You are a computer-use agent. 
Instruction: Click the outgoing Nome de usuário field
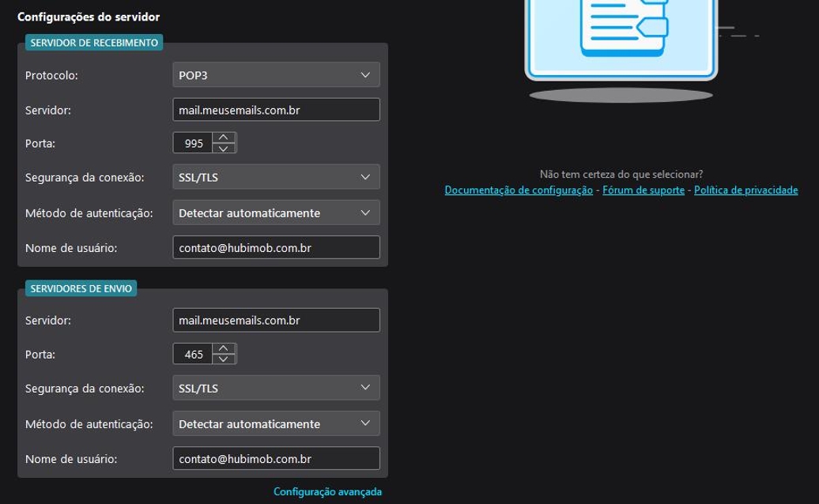click(x=276, y=459)
